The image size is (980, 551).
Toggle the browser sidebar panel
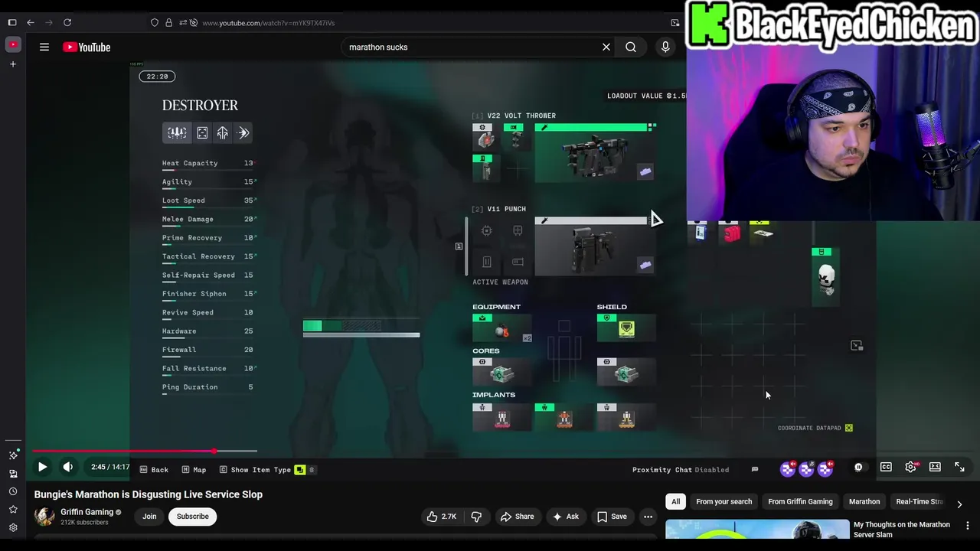pos(12,23)
